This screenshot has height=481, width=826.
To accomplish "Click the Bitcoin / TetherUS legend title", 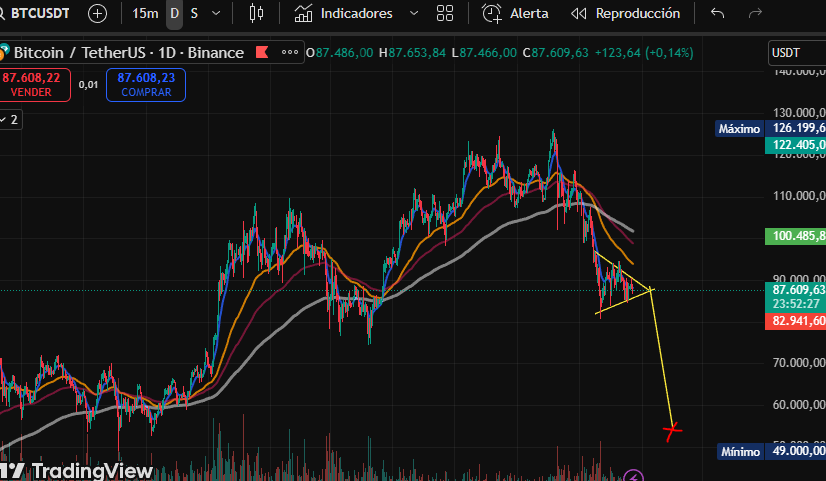I will point(129,53).
